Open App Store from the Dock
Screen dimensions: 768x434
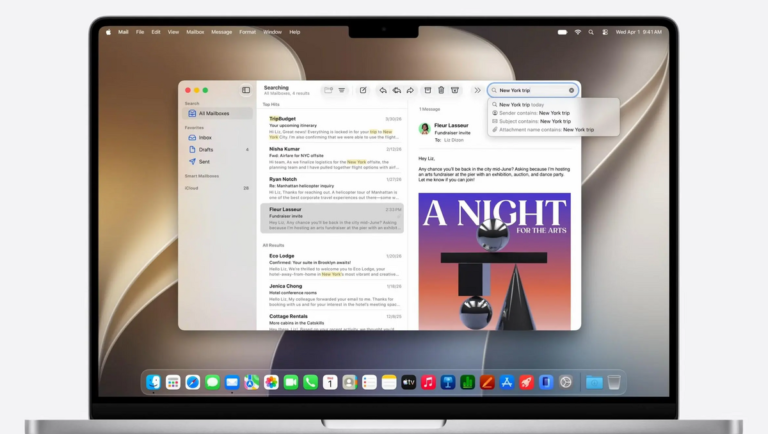tap(506, 382)
